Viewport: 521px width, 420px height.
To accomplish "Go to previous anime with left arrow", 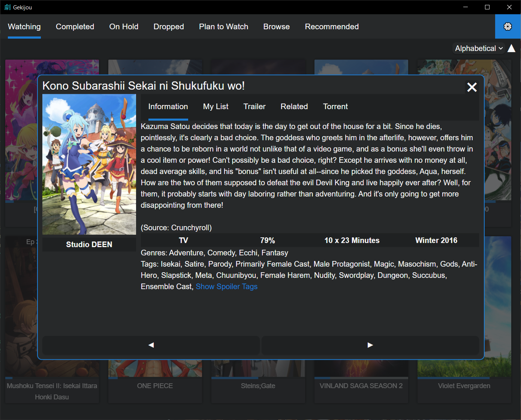I will coord(151,345).
